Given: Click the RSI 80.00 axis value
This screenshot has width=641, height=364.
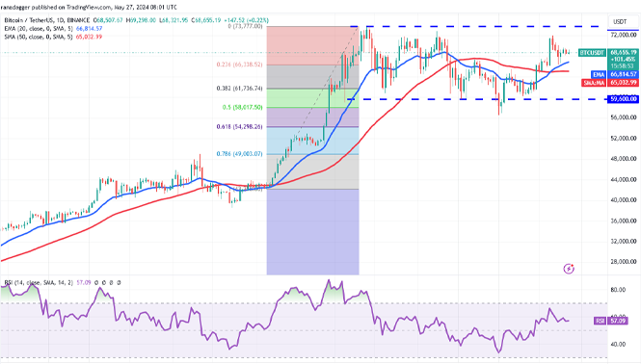Looking at the screenshot, I should coord(618,290).
